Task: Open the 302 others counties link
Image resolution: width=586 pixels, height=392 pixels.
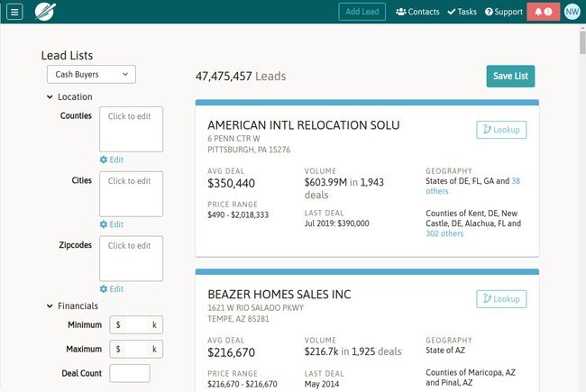Action: click(x=444, y=233)
